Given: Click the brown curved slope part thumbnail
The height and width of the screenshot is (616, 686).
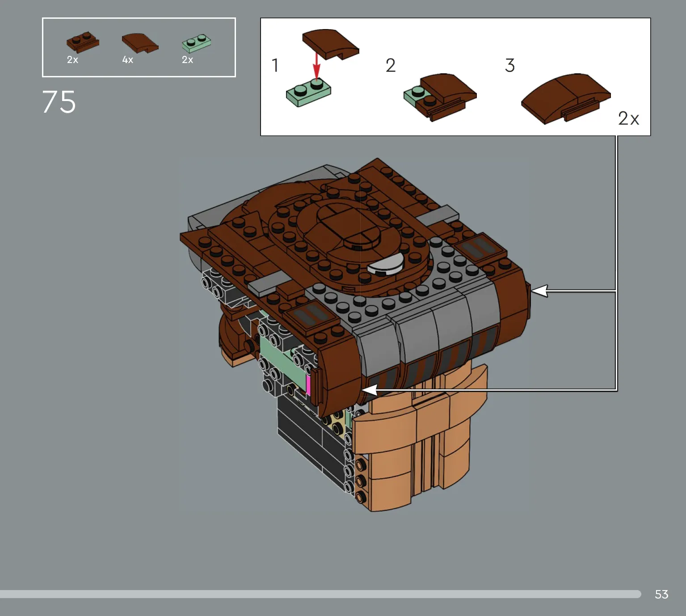Looking at the screenshot, I should pyautogui.click(x=140, y=43).
